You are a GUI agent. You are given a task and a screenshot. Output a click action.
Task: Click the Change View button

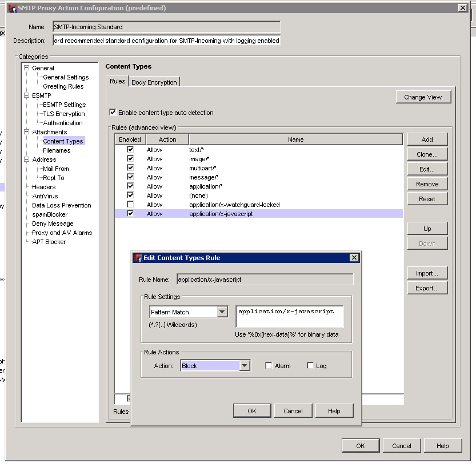423,97
